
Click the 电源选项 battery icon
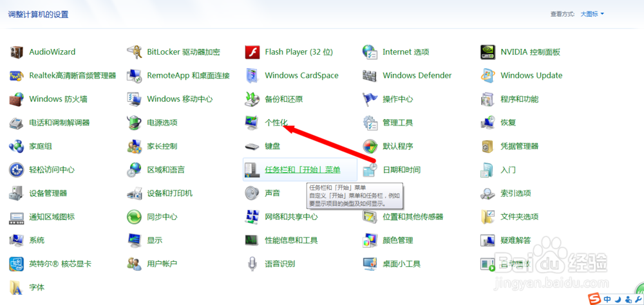[x=135, y=122]
